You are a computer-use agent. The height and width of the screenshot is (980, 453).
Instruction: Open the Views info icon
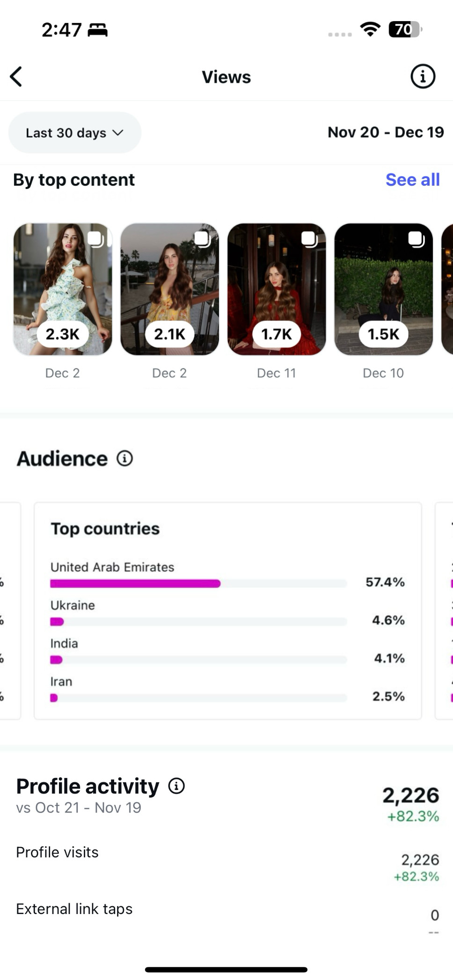coord(423,76)
